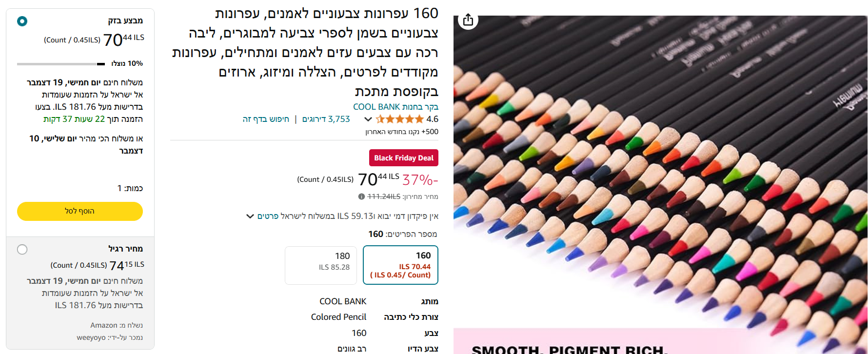Image resolution: width=868 pixels, height=354 pixels.
Task: Select the Black Friday deal price radio button
Action: click(x=22, y=21)
